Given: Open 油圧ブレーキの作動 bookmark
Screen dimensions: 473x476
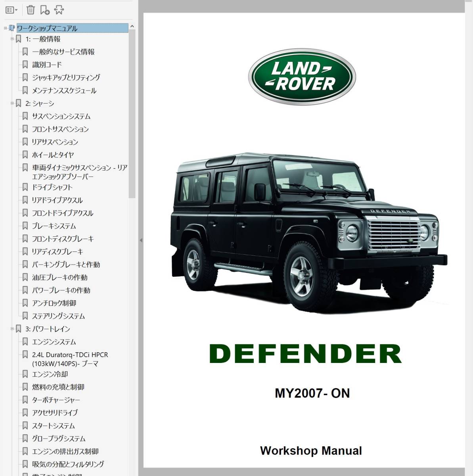Looking at the screenshot, I should (60, 278).
